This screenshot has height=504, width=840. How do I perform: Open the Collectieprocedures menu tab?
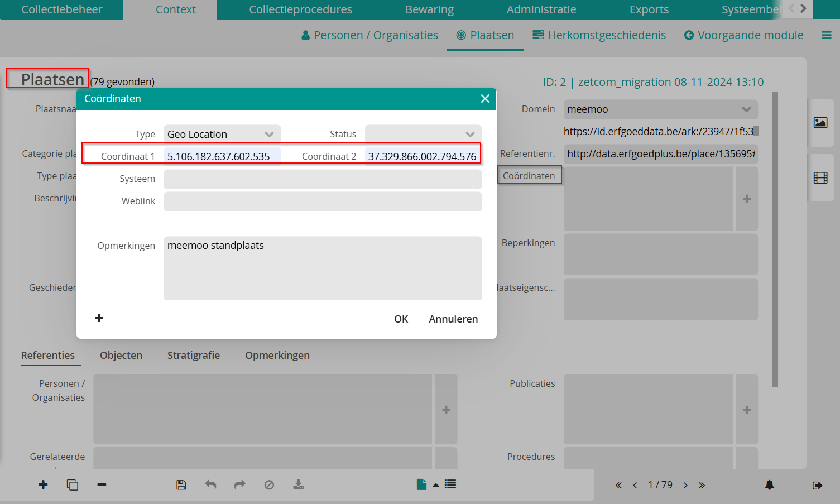[x=300, y=9]
